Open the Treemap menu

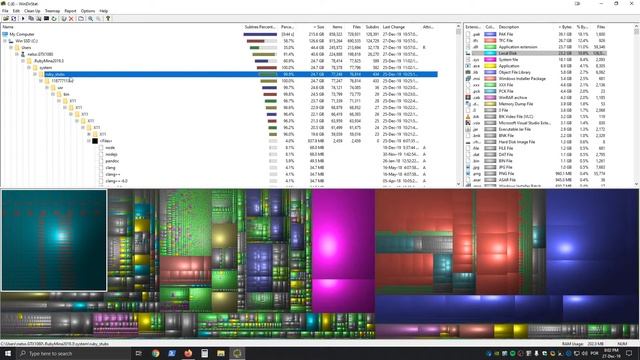click(x=52, y=11)
